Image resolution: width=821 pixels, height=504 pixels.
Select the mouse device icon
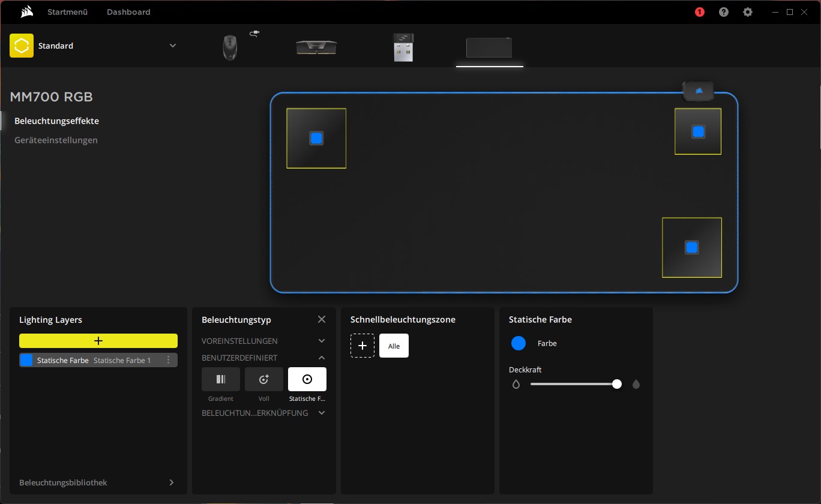coord(229,47)
